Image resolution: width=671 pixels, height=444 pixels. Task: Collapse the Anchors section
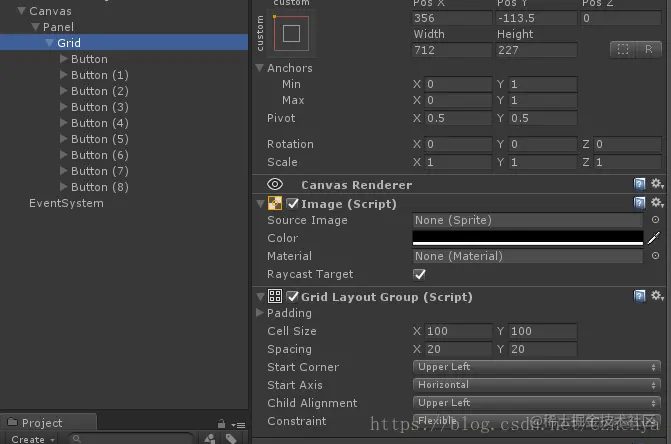coord(259,68)
